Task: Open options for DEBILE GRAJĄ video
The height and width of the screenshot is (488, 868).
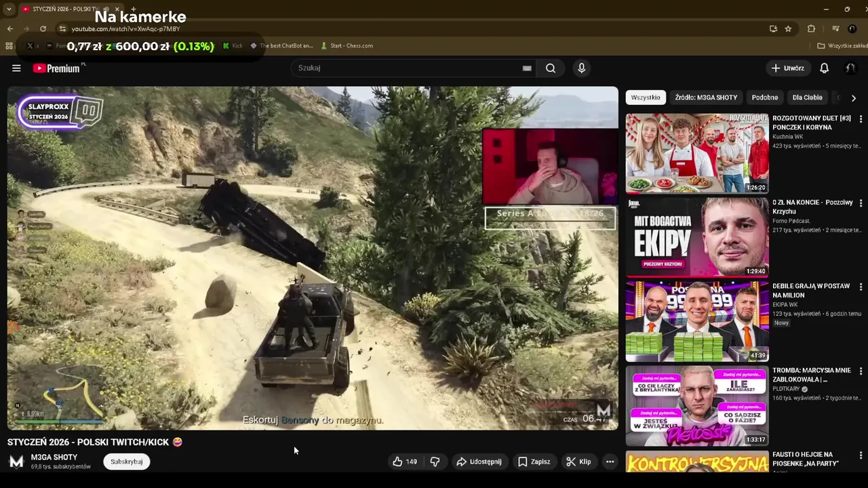Action: (x=861, y=287)
